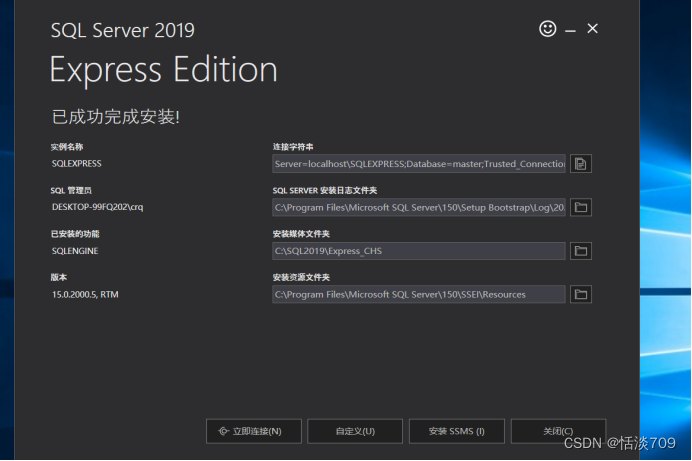
Task: Click the 连接字符串 label
Action: pyautogui.click(x=293, y=147)
